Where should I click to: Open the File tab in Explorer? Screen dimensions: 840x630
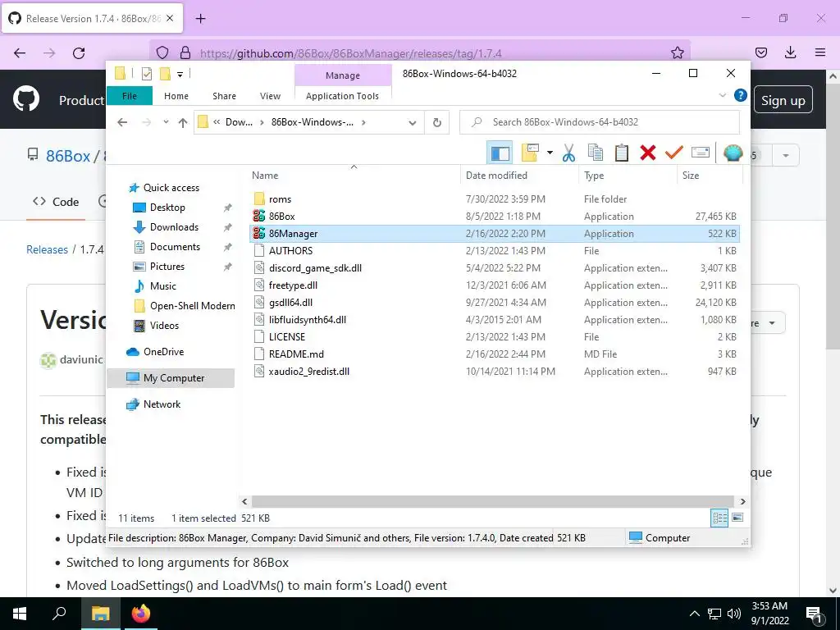(x=130, y=96)
